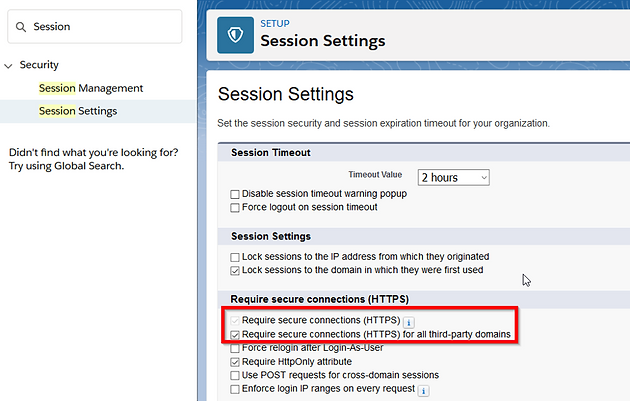Uncheck Require HttpOnly attribute
Image resolution: width=630 pixels, height=401 pixels.
pos(235,362)
